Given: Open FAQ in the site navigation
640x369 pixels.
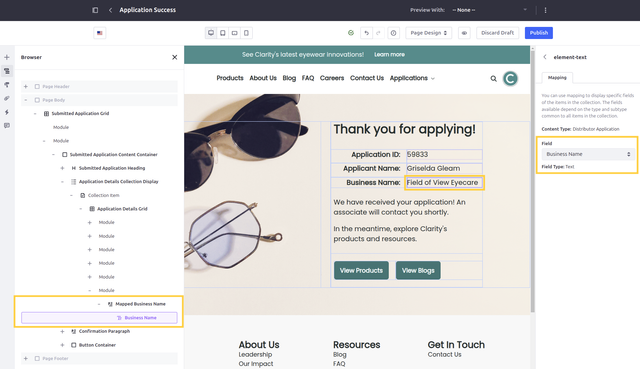Looking at the screenshot, I should click(308, 78).
